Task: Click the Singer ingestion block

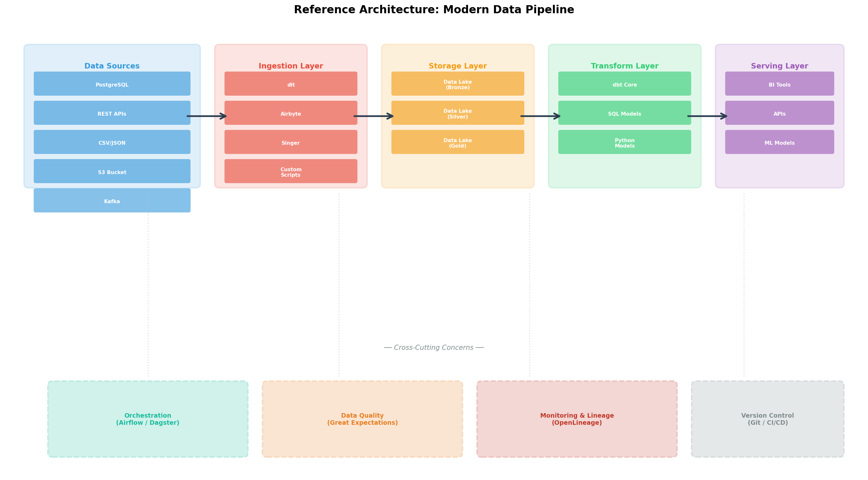Action: [x=290, y=143]
